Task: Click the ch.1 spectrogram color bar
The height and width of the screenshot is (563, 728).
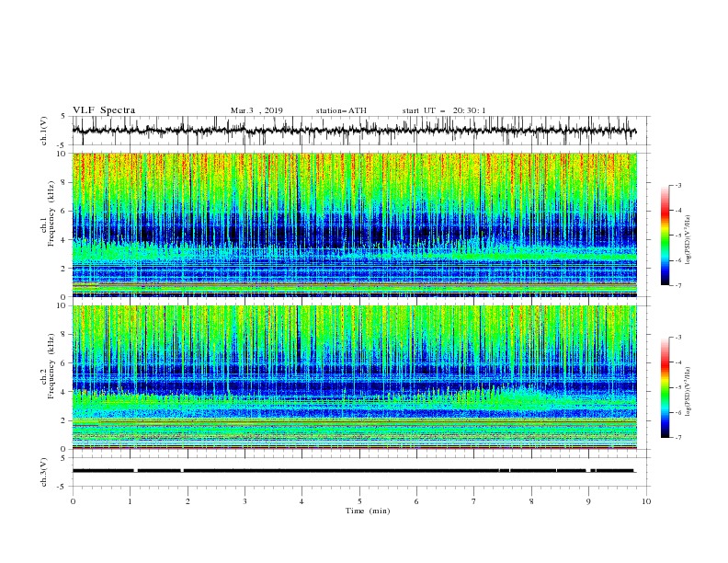Action: (665, 236)
